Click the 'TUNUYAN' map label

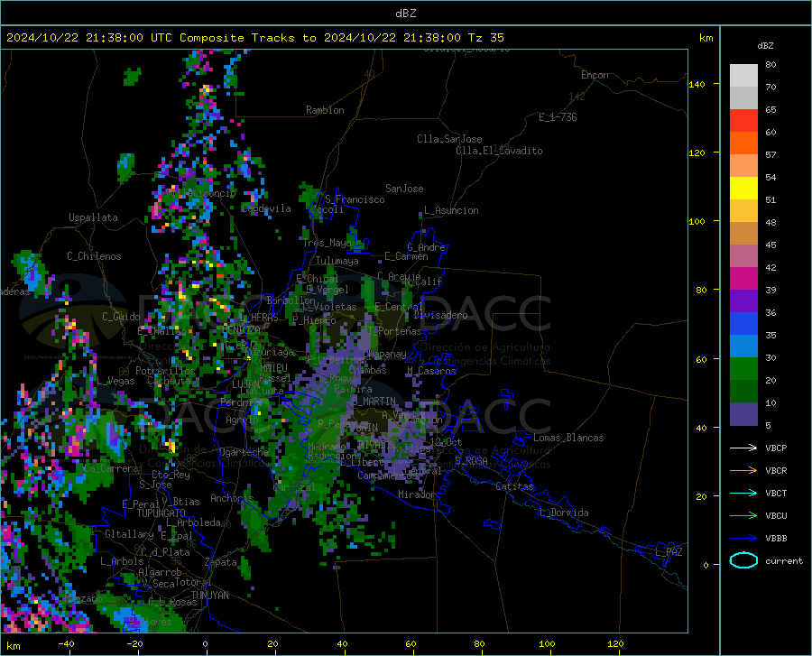coord(209,596)
